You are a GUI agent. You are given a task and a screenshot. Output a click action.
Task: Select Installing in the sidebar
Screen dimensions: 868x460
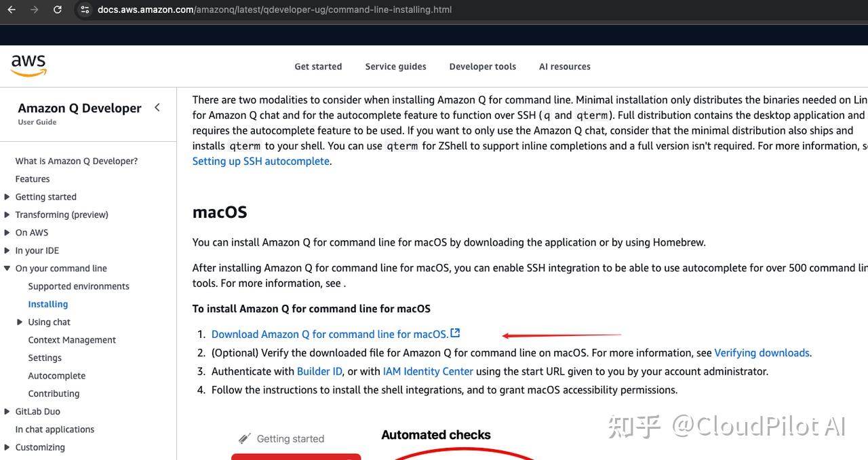pyautogui.click(x=47, y=303)
